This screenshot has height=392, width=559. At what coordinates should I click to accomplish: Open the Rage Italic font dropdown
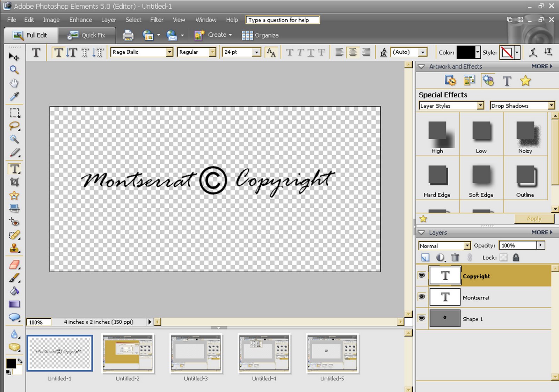(x=169, y=52)
